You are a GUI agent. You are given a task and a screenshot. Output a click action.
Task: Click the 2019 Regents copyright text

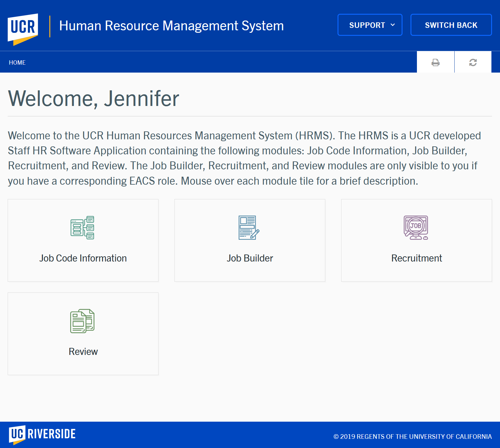pos(412,437)
